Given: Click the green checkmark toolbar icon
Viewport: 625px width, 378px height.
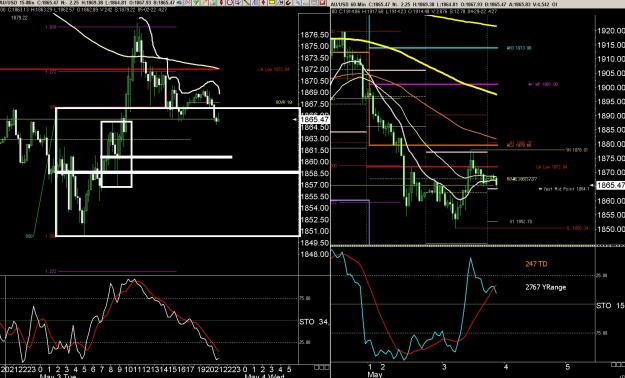Looking at the screenshot, I should [196, 2].
